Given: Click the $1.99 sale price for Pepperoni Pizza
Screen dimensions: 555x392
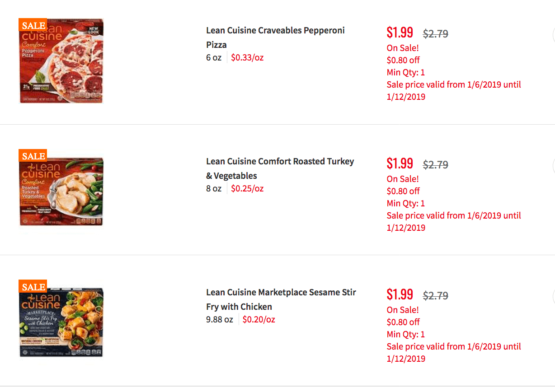Looking at the screenshot, I should pyautogui.click(x=400, y=33).
